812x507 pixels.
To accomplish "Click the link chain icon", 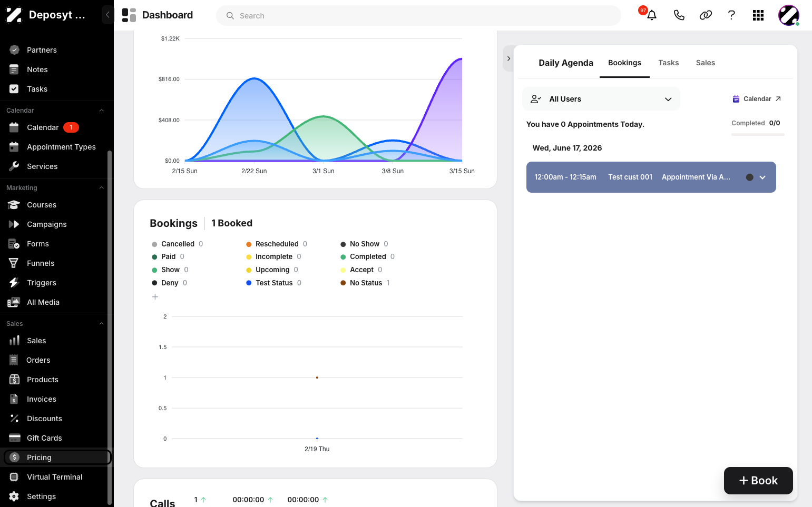I will 706,15.
